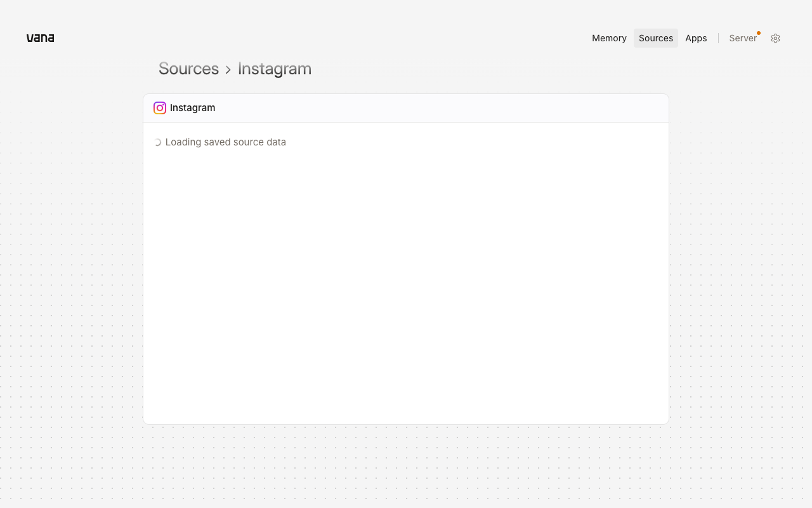Click the breadcrumb chevron separator

228,69
